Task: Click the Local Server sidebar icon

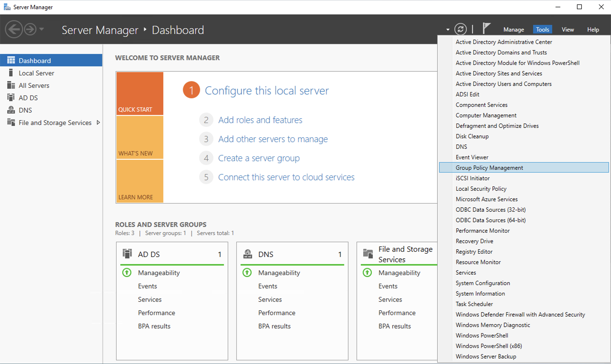Action: [x=11, y=73]
